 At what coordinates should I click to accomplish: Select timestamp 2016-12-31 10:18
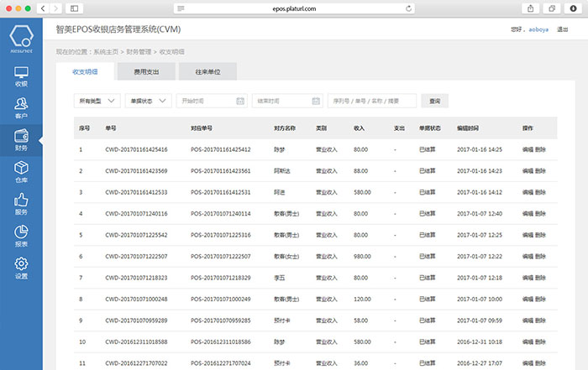480,341
